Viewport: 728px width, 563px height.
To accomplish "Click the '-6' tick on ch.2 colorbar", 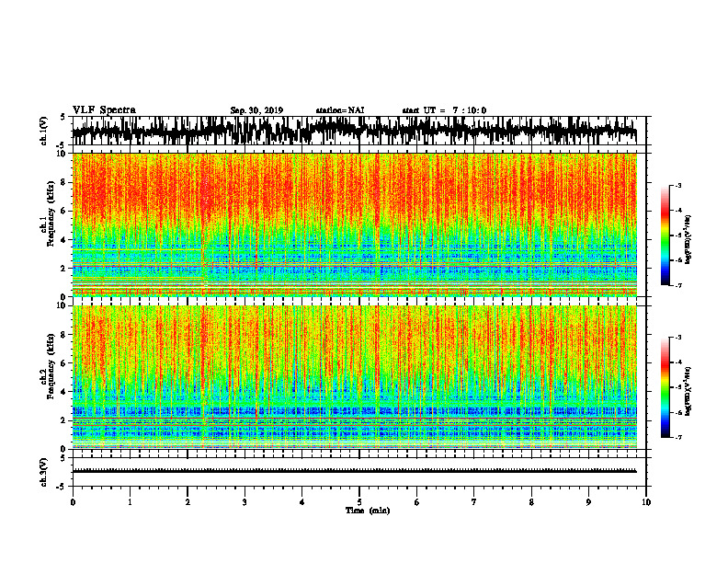I will [678, 412].
